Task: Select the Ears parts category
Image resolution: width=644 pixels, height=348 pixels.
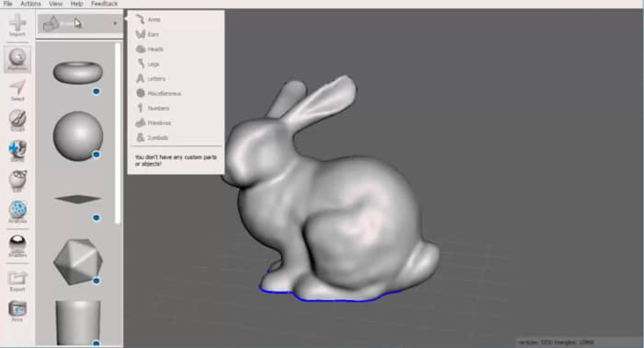Action: 154,34
